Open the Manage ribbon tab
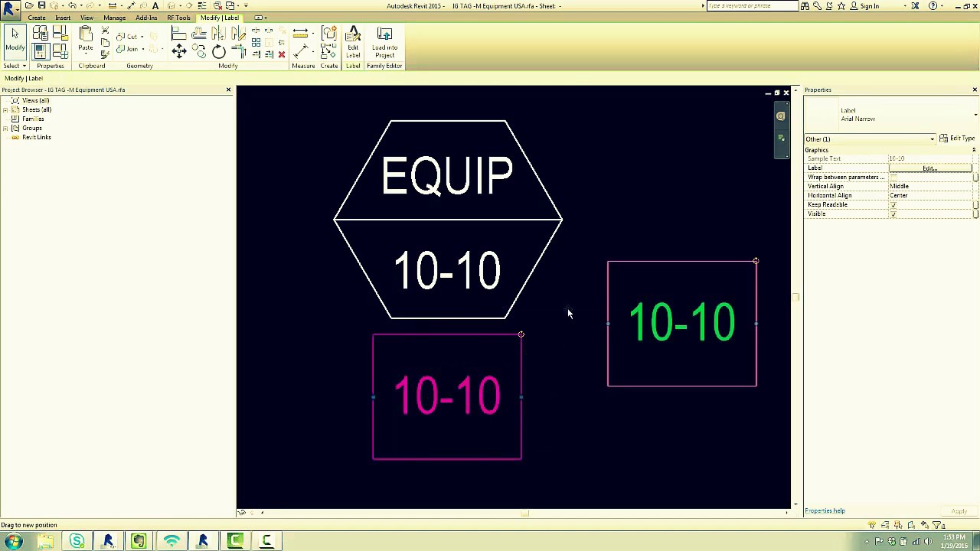 click(114, 18)
